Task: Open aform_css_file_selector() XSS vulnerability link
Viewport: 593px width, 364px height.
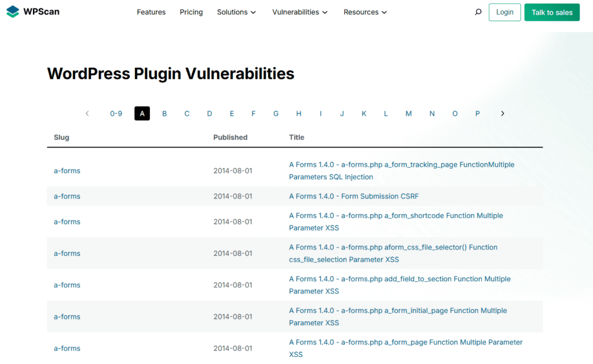Action: point(393,253)
